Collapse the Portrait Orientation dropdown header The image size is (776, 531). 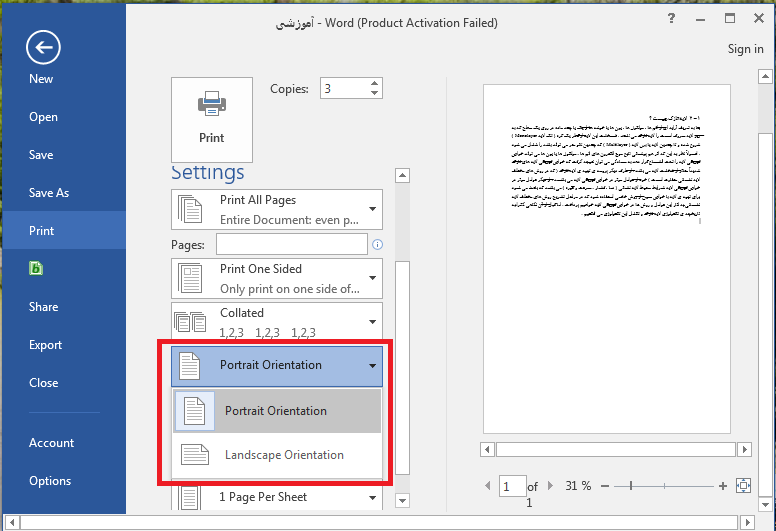277,366
